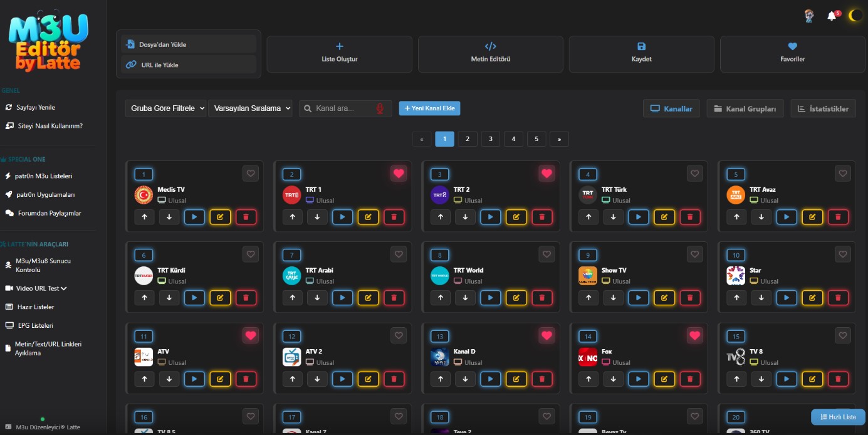Go to page 3

tap(491, 139)
